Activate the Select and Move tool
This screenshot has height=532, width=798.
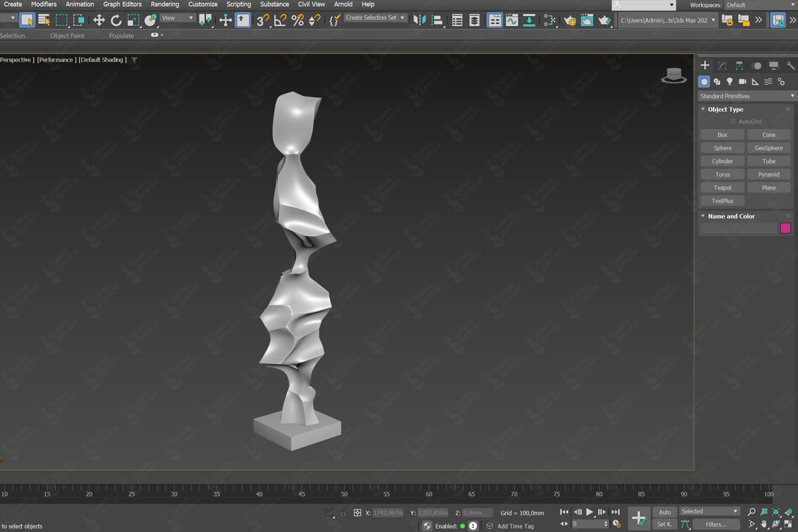click(x=99, y=20)
